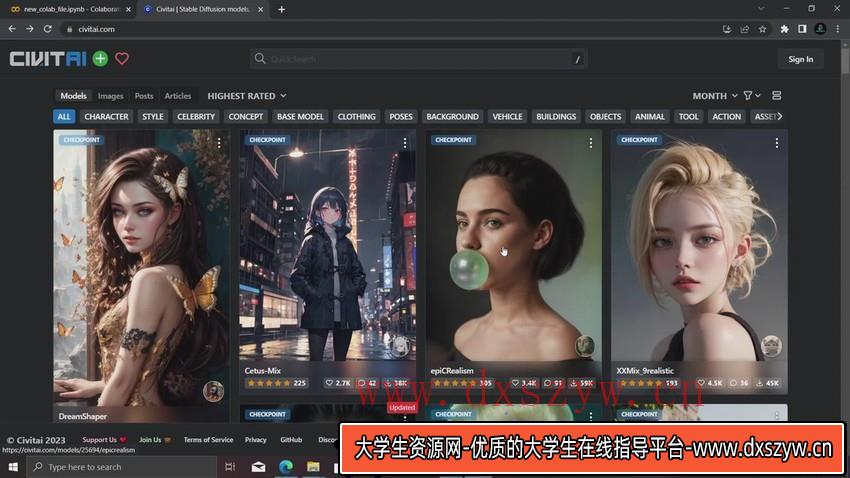Click browser back arrow
This screenshot has height=478, width=850.
tap(12, 29)
